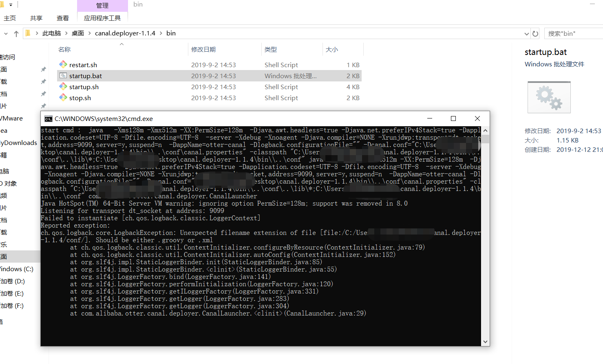Select the startup.sh file name
The width and height of the screenshot is (603, 364).
click(x=84, y=87)
